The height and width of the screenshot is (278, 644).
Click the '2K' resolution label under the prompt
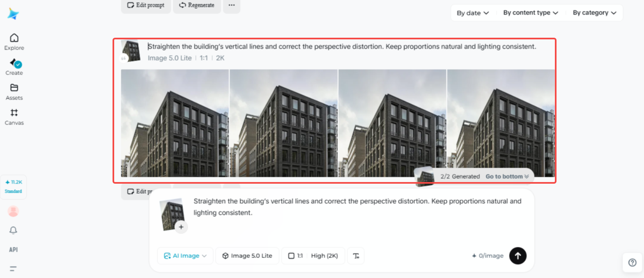(220, 58)
